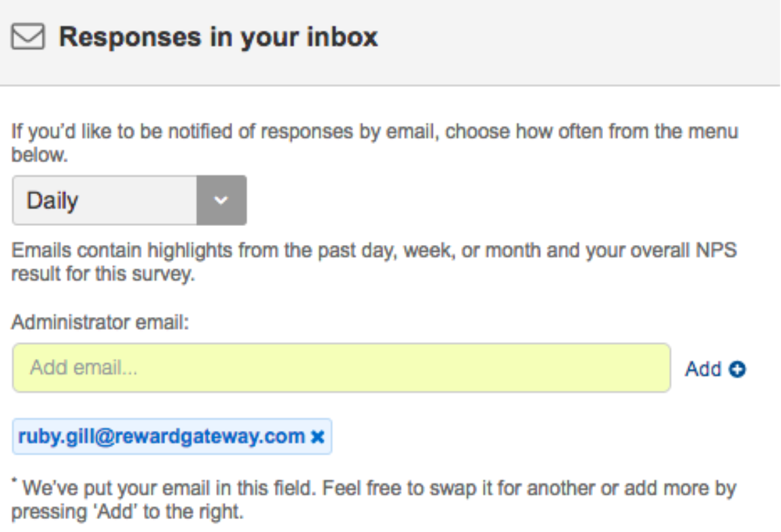Expand the Daily frequency select box
The height and width of the screenshot is (532, 781).
click(x=130, y=200)
